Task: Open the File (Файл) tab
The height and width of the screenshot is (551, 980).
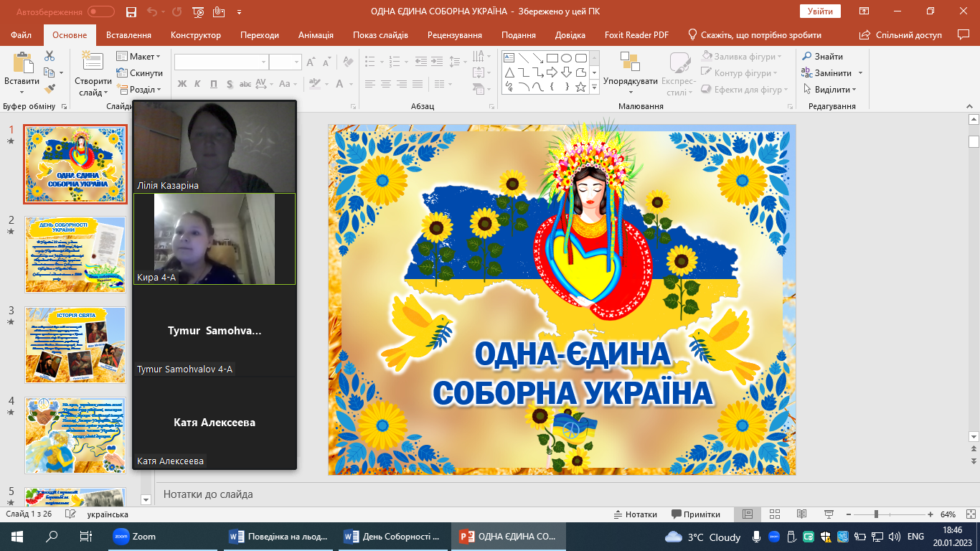Action: click(22, 35)
